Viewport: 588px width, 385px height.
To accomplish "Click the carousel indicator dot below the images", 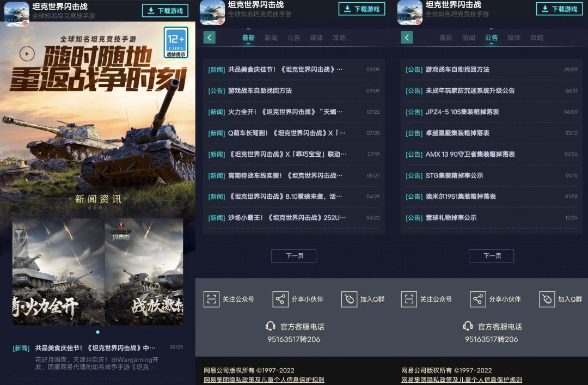I will 98,332.
